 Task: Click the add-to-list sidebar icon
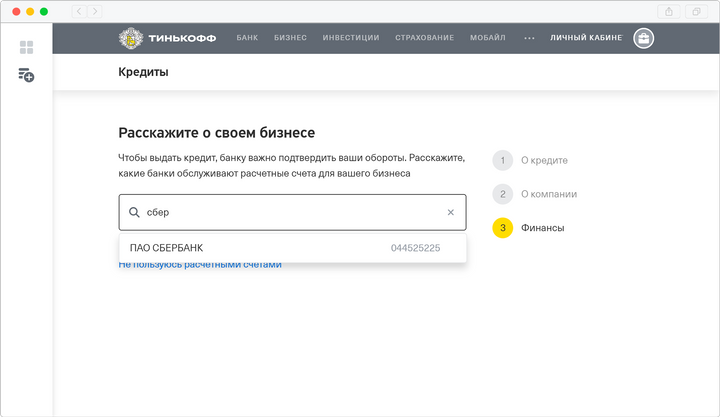pyautogui.click(x=26, y=75)
